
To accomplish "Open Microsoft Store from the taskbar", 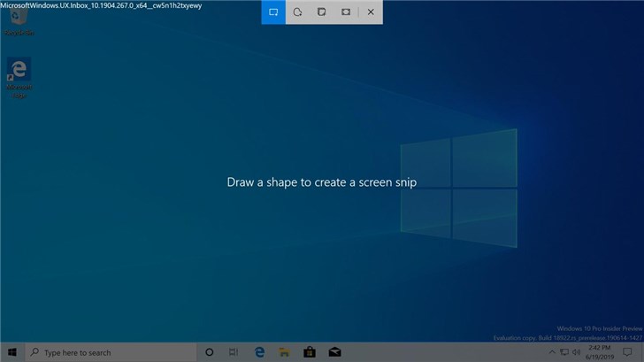I will click(x=310, y=352).
